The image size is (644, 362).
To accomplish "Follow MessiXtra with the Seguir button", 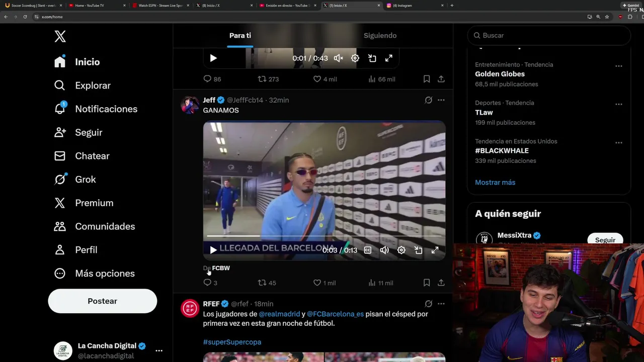I will [x=605, y=239].
